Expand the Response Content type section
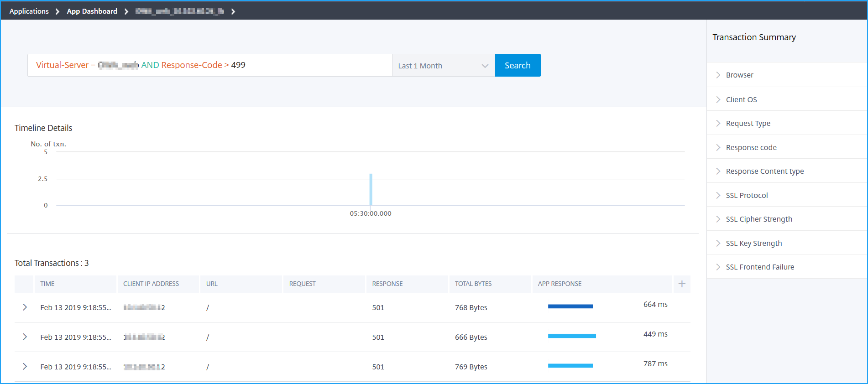The width and height of the screenshot is (868, 384). (x=787, y=171)
